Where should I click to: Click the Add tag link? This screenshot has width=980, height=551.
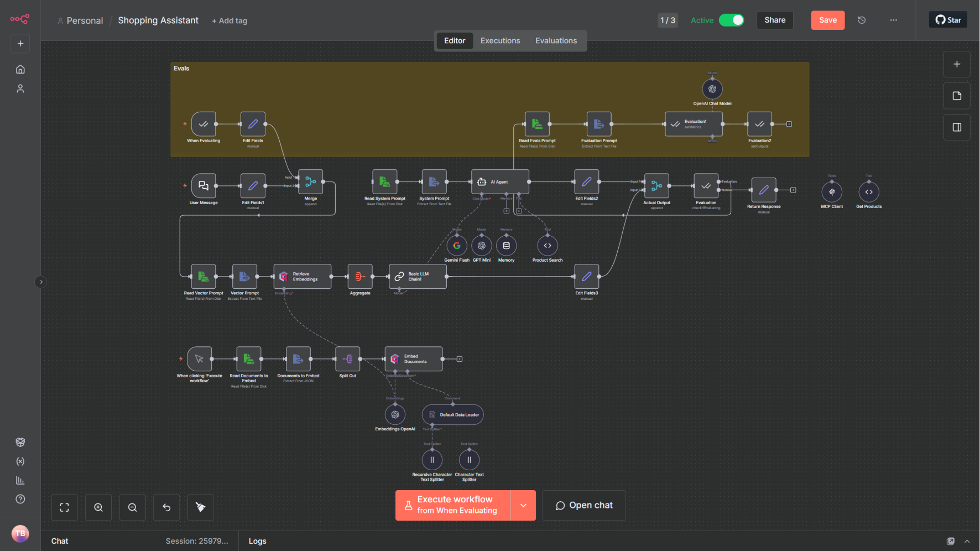(230, 21)
